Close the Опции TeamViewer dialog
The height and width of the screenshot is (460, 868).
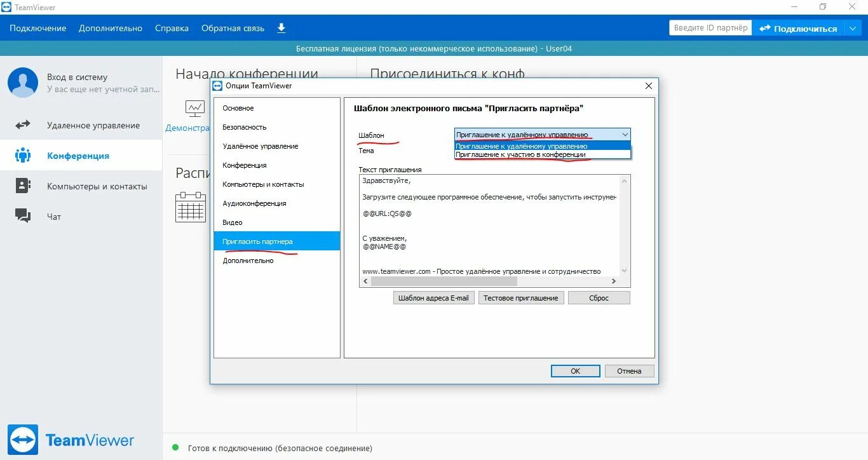coord(649,86)
